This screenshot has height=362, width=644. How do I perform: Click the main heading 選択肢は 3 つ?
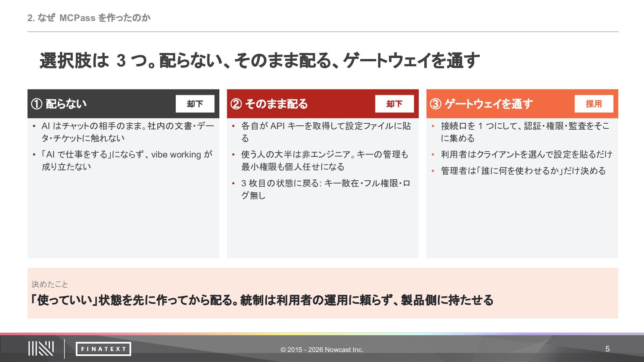coord(260,61)
